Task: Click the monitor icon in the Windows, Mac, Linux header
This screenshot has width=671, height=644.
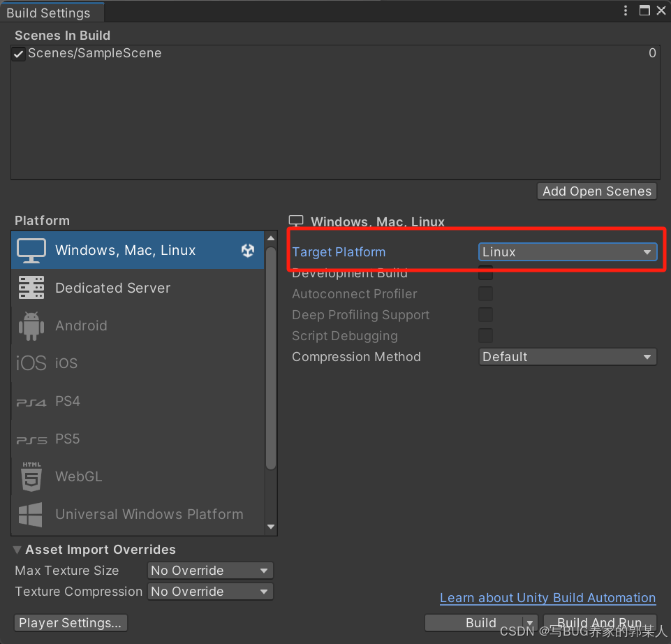Action: pyautogui.click(x=296, y=221)
